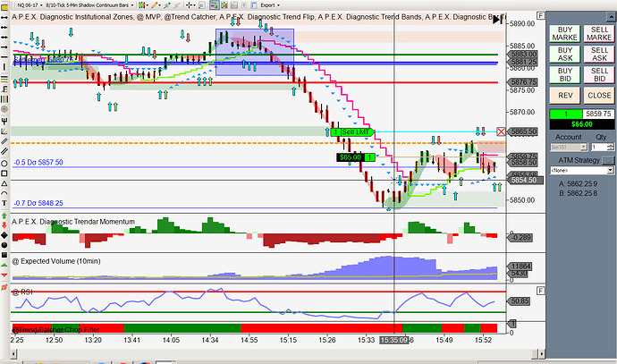Select the horizontal line drawing tool
Screen dimensions: 617x364
tap(4, 57)
